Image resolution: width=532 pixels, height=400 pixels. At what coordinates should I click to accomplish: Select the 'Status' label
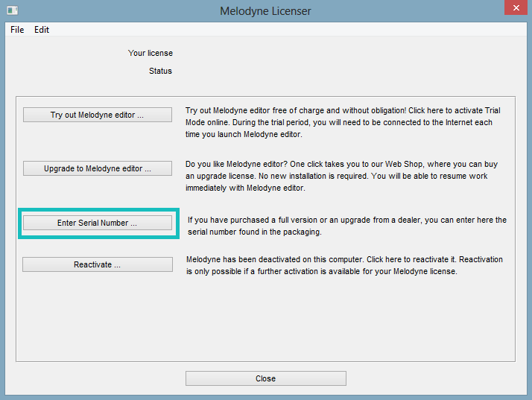(160, 71)
